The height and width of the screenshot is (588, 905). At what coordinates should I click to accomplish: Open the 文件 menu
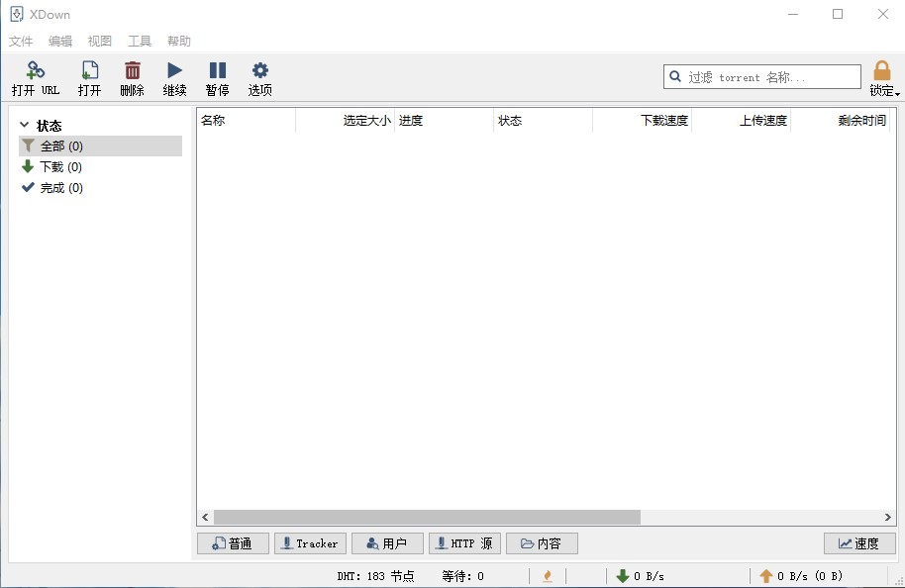click(x=21, y=41)
